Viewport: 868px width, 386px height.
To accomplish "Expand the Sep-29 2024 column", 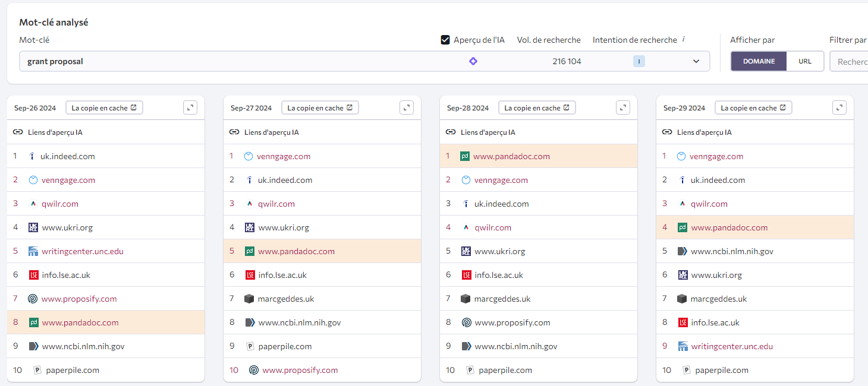I will click(839, 107).
